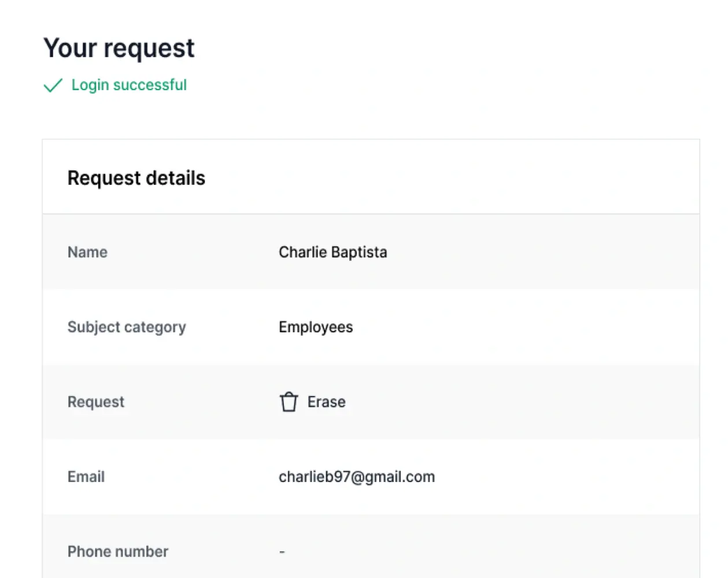Click the 'Request details' card title
The width and height of the screenshot is (728, 578).
136,178
